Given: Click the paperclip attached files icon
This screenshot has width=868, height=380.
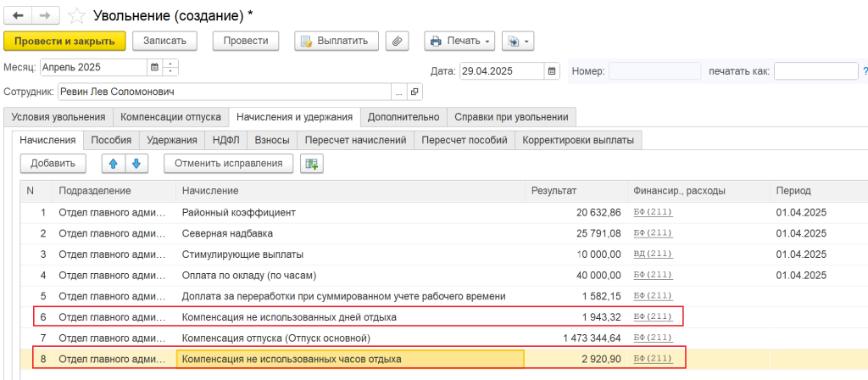Looking at the screenshot, I should pos(397,41).
